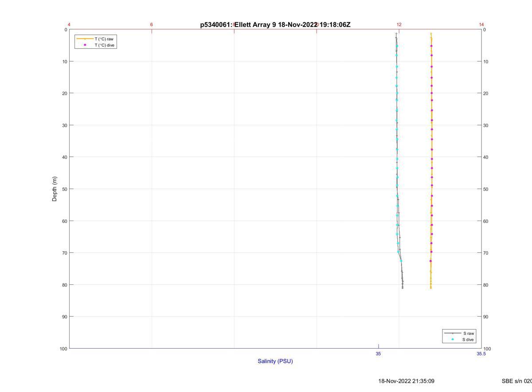Viewport: 532px width, 392px height.
Task: Click the '40' tick on the left depth axis
Action: (64, 157)
